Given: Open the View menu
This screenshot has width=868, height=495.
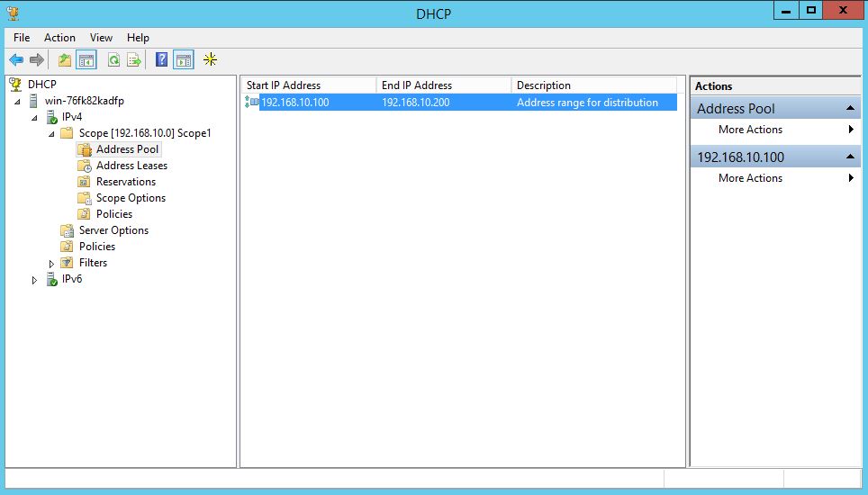Looking at the screenshot, I should pyautogui.click(x=101, y=38).
